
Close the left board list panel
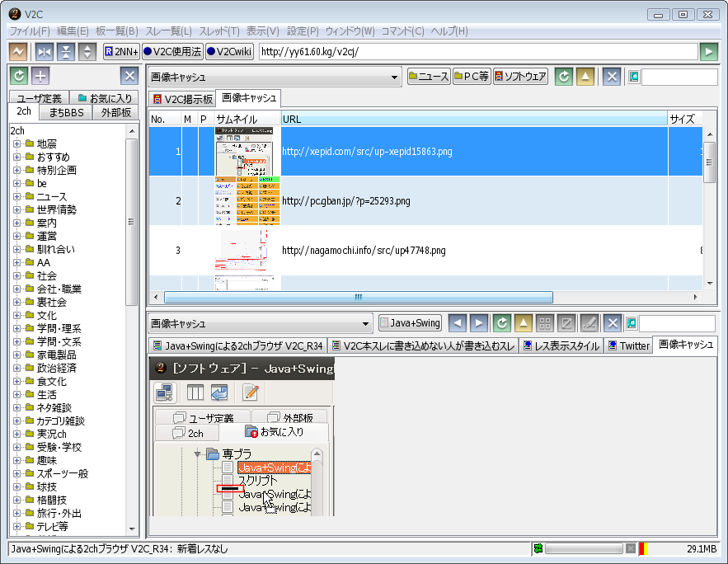[x=129, y=77]
